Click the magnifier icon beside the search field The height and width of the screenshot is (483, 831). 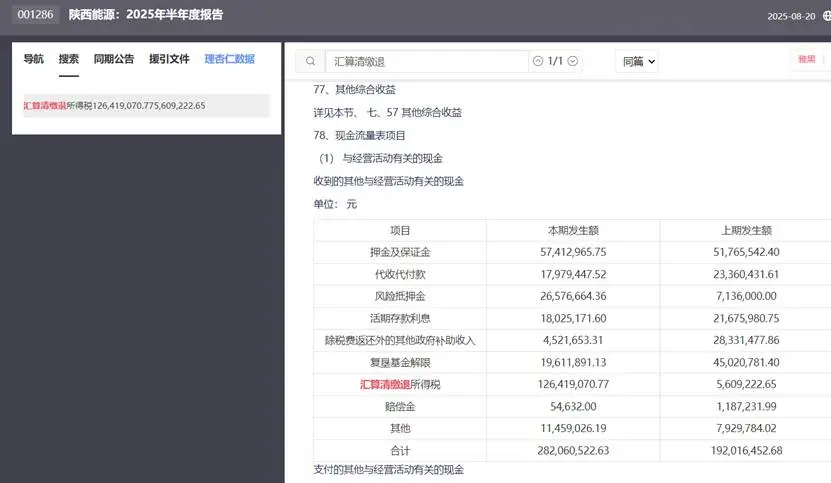click(311, 62)
